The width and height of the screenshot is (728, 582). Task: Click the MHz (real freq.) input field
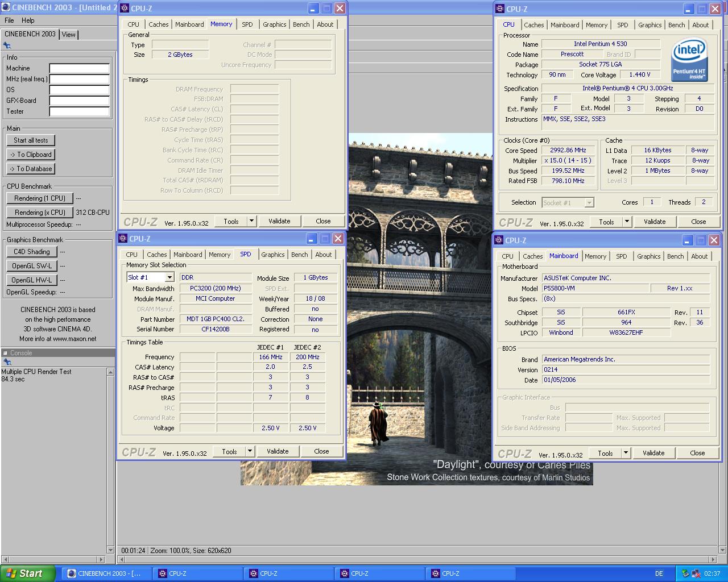click(x=79, y=79)
